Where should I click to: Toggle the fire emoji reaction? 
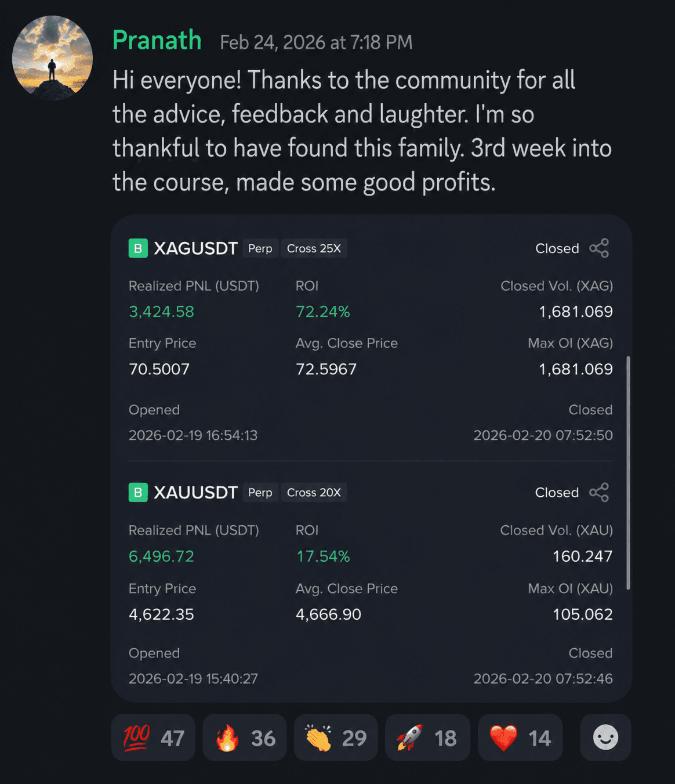(245, 738)
